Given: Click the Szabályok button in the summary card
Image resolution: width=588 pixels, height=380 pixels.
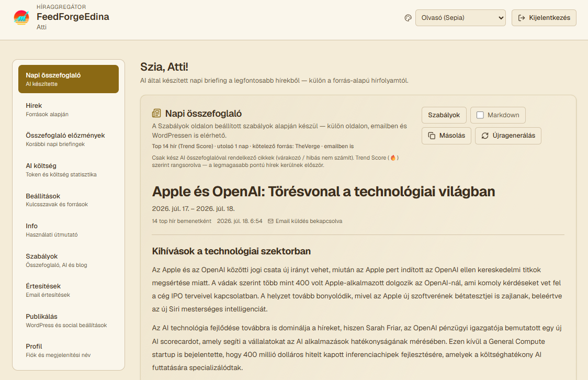Looking at the screenshot, I should [444, 115].
